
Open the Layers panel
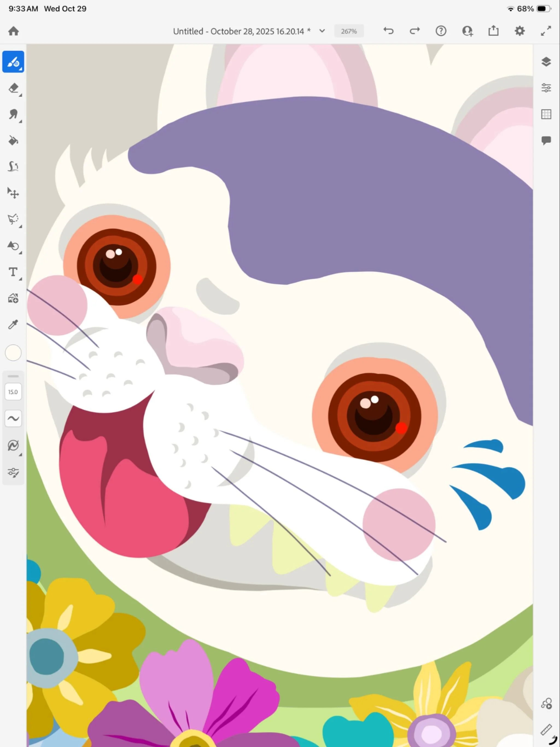tap(546, 62)
